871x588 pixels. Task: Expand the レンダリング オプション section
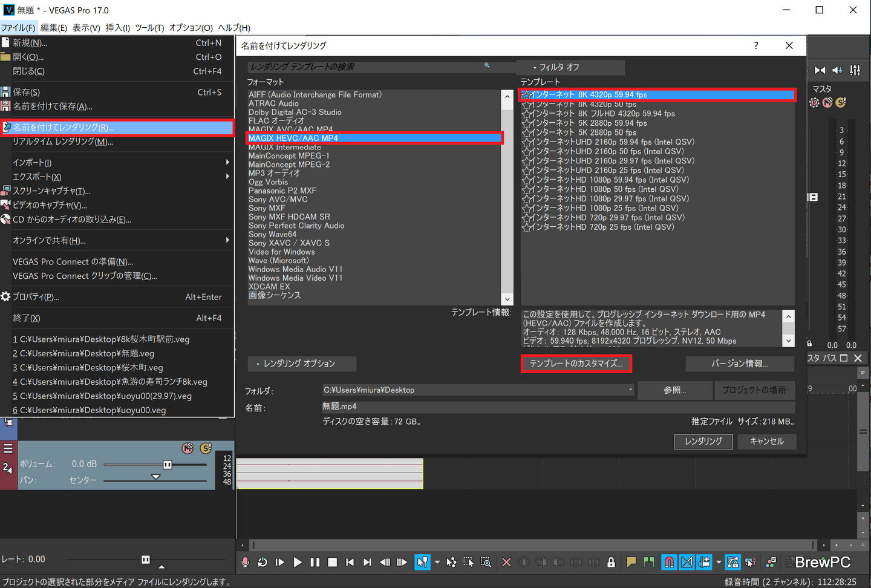tap(301, 364)
